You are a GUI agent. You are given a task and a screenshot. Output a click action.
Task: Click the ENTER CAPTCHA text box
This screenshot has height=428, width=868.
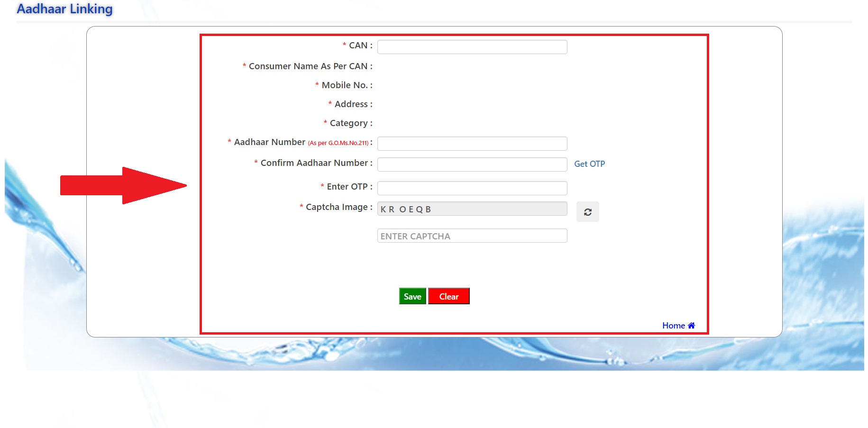tap(472, 236)
